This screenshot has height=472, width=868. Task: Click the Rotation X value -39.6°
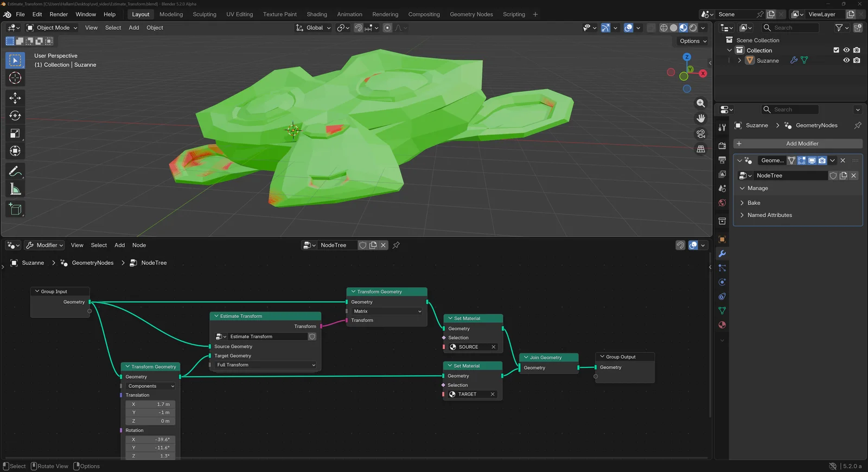[x=151, y=439]
